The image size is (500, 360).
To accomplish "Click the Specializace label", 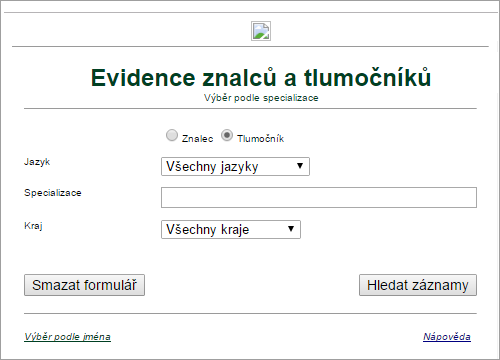I will tap(53, 193).
